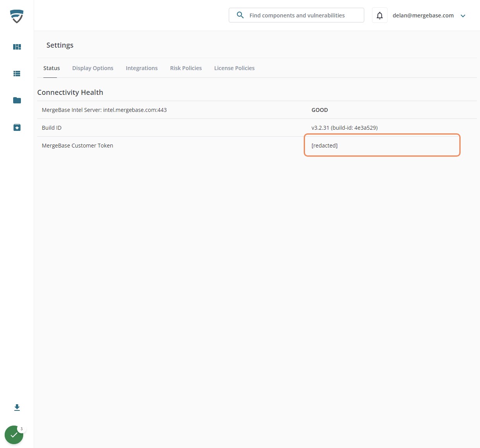The image size is (480, 448).
Task: Switch to the Risk Policies tab
Action: click(186, 68)
